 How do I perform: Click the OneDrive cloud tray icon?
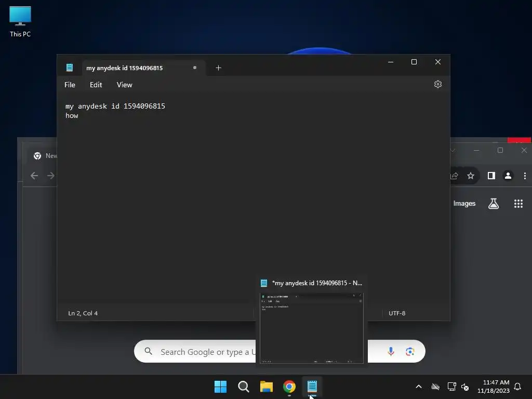435,387
